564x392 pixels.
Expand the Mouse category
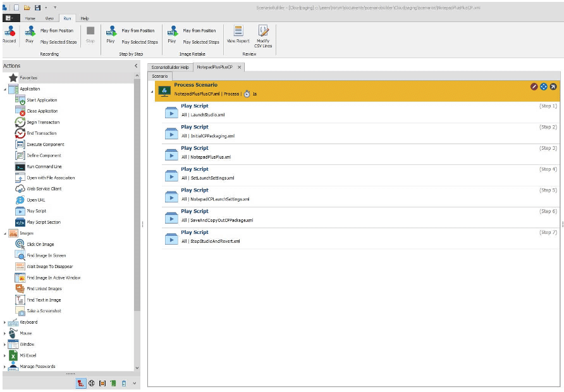4,333
